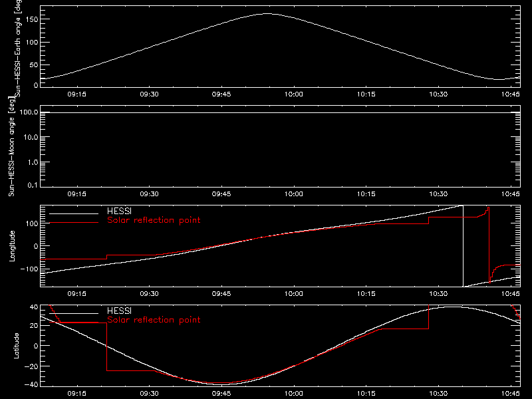Select 'Solar reflection point' legend in Latitude plot
Viewport: 532px width, 399px height.
click(154, 320)
